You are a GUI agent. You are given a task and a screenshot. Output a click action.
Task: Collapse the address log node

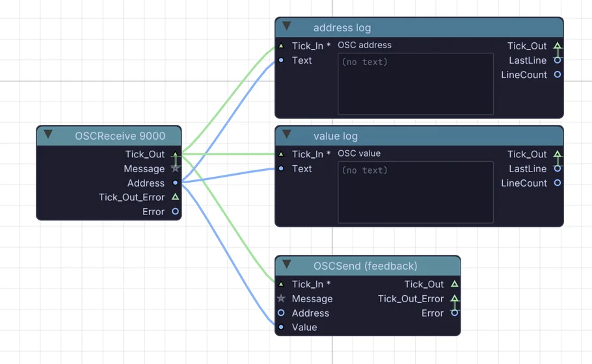point(286,26)
